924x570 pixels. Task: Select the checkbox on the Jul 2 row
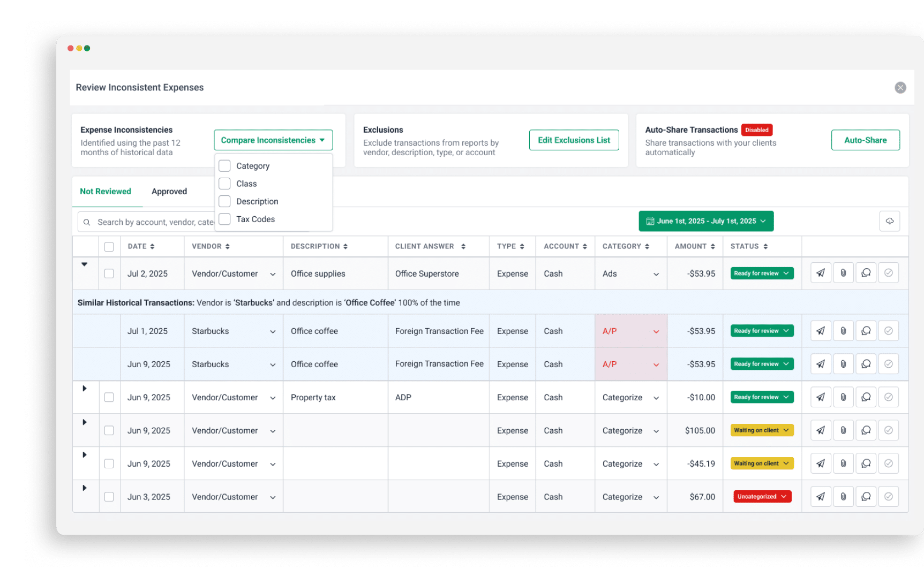[109, 273]
